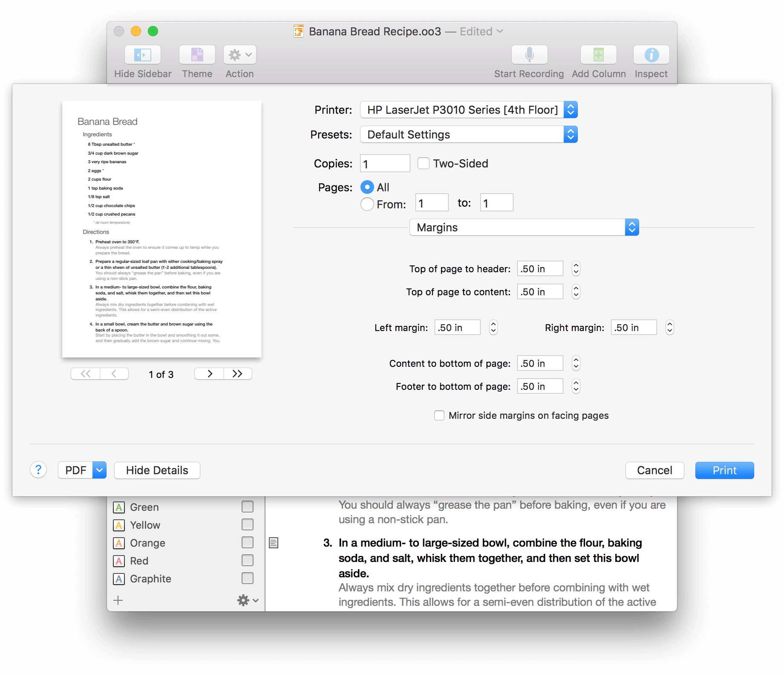Click the Top of page to header stepper
The width and height of the screenshot is (784, 674).
pyautogui.click(x=576, y=268)
